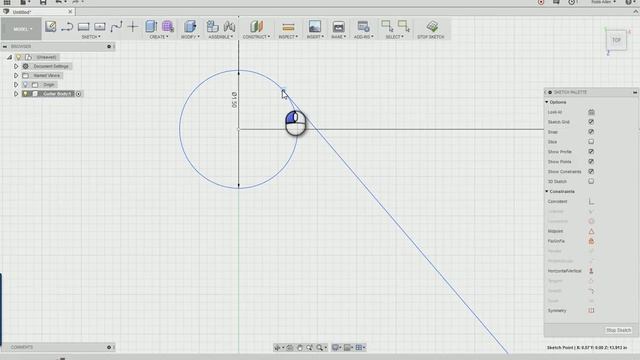
Task: Collapse the Browser panel header
Action: pyautogui.click(x=4, y=47)
